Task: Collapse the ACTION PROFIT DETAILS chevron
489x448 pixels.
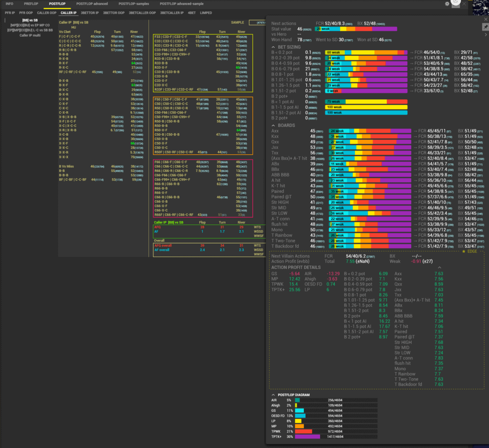Action: (439, 267)
